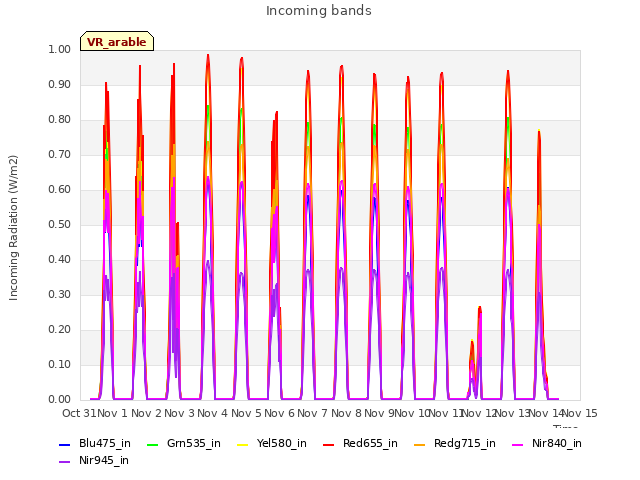Click the 'Incoming Radiation (W/m2)' axis label
The width and height of the screenshot is (640, 480).
pos(13,228)
